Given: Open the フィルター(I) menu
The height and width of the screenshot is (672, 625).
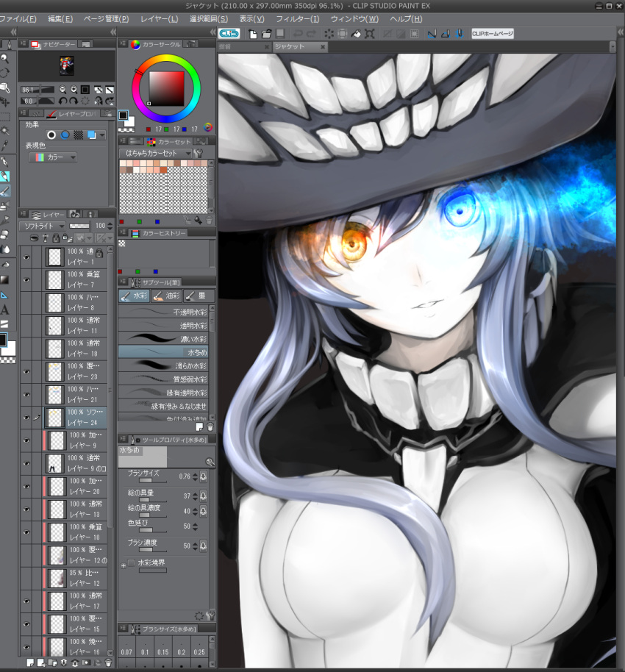Looking at the screenshot, I should (x=298, y=19).
